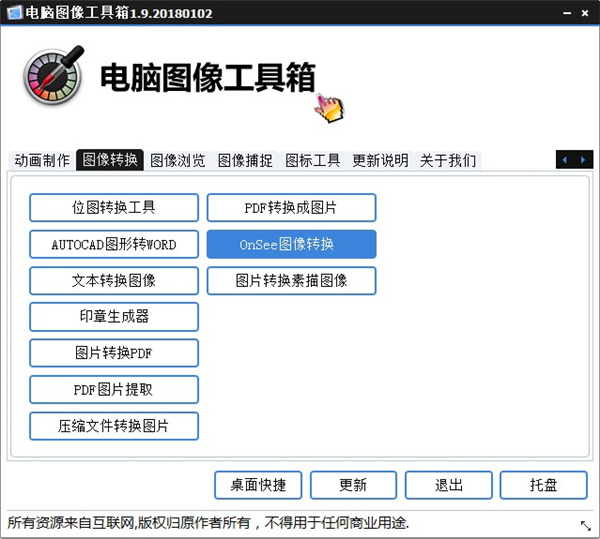600x539 pixels.
Task: Start the 文本转换图像 tool
Action: point(114,280)
